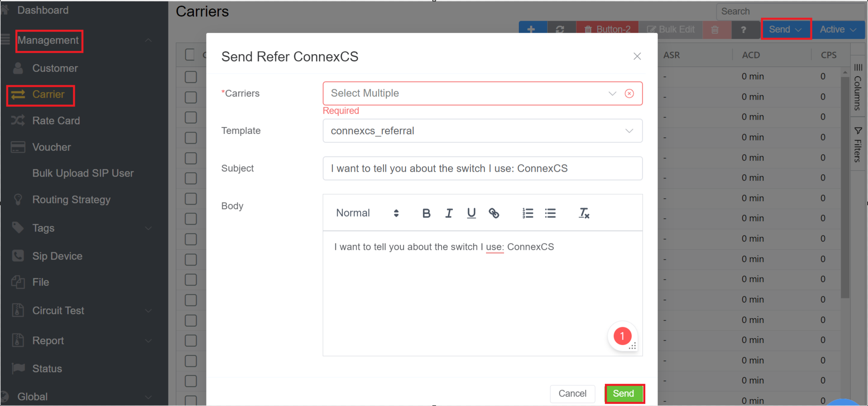868x406 pixels.
Task: Clear the Carriers selection with the X icon
Action: click(629, 94)
